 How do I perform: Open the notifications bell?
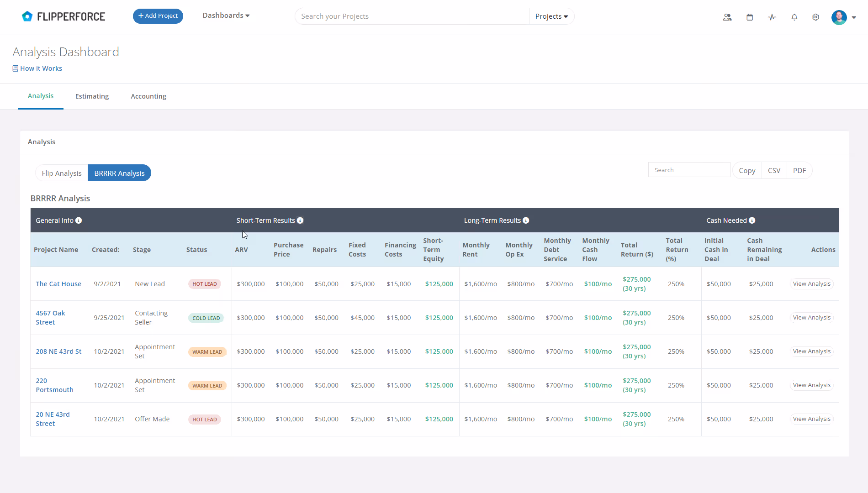click(794, 17)
